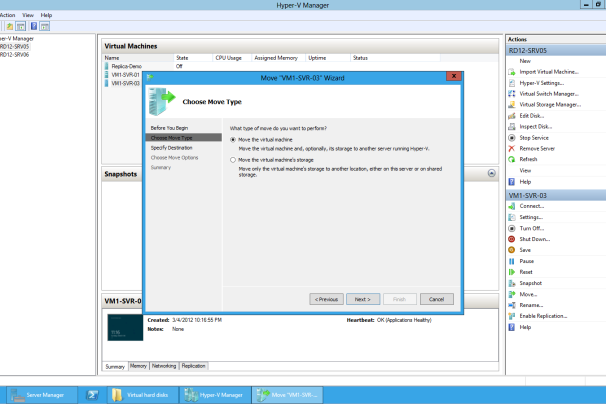Viewport: 606px width, 404px height.
Task: Open PowerShell from the taskbar
Action: click(x=92, y=395)
